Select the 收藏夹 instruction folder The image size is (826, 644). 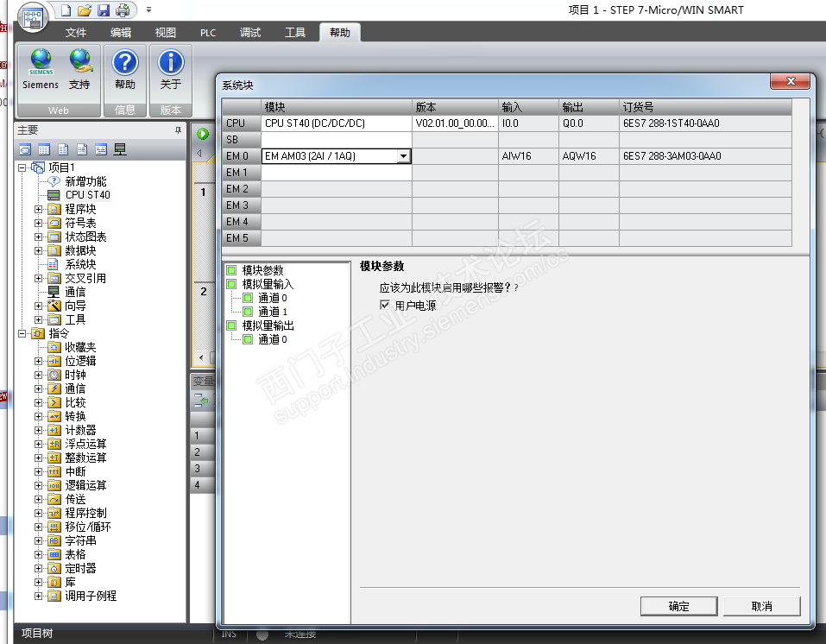[x=80, y=347]
